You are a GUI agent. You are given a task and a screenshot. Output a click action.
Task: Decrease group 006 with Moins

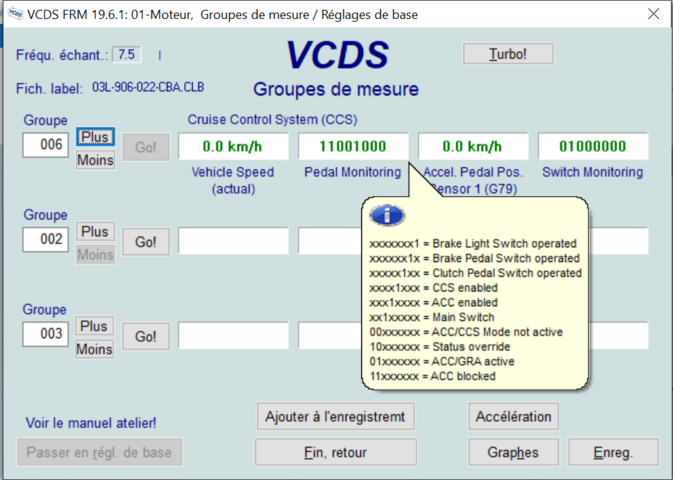tap(95, 160)
